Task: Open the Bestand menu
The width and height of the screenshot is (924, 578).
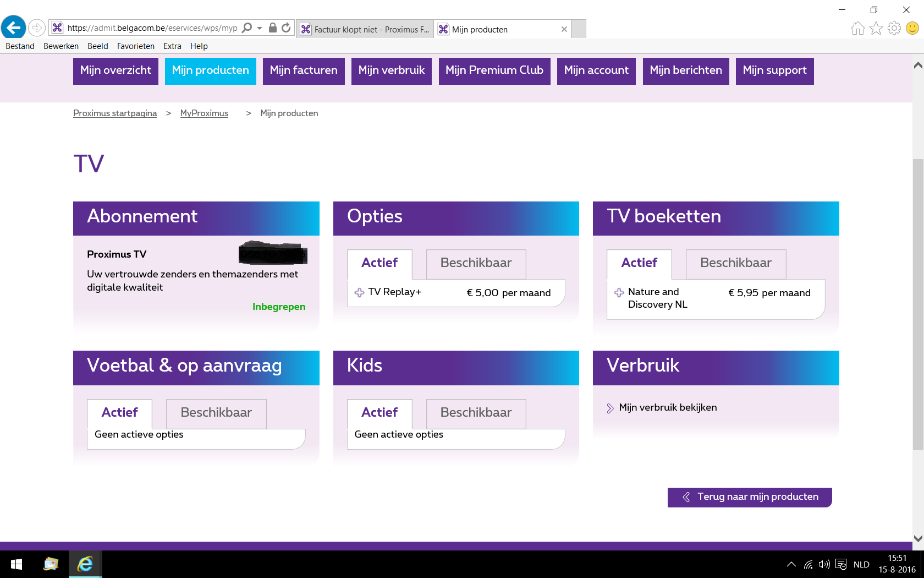Action: tap(20, 46)
